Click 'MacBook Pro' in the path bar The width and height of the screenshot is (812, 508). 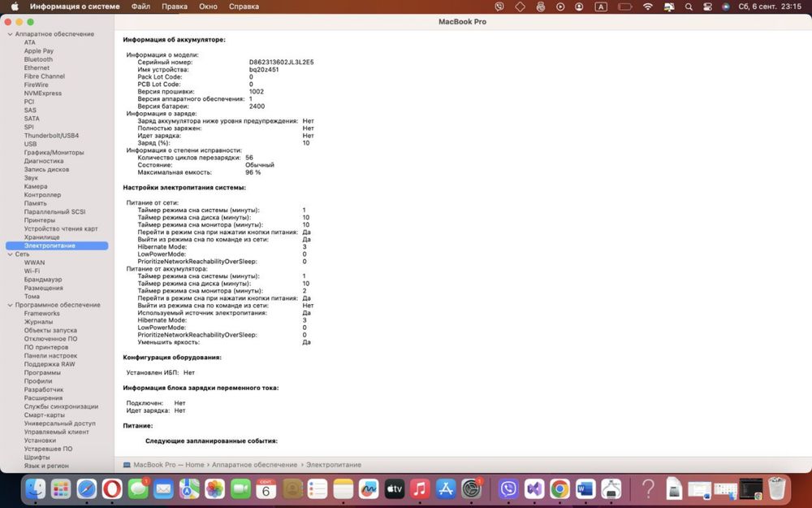pos(154,465)
